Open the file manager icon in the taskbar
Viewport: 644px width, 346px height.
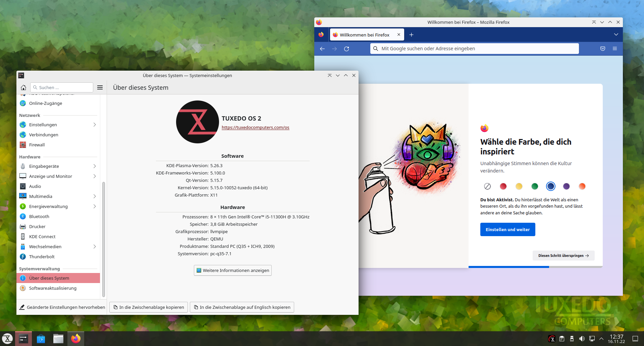point(58,339)
